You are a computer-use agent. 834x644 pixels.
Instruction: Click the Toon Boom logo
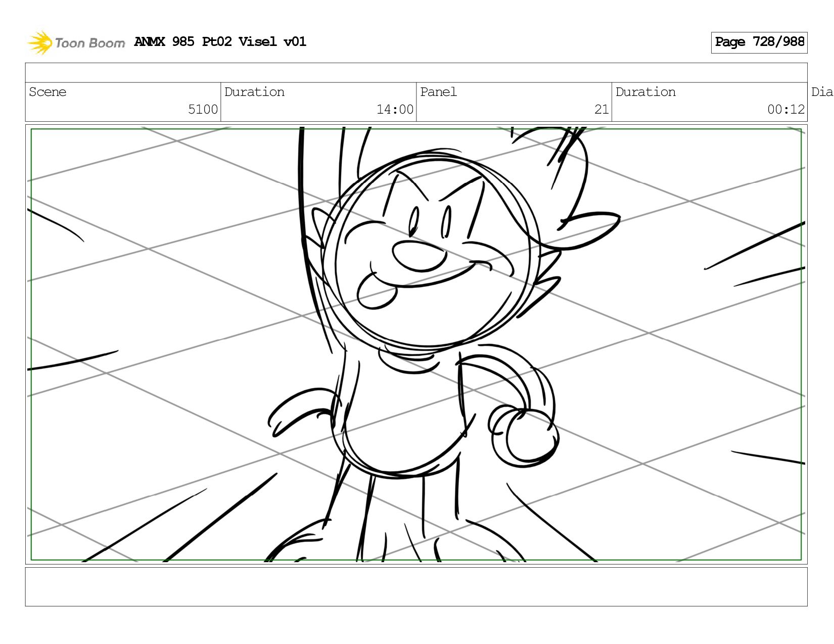[76, 42]
